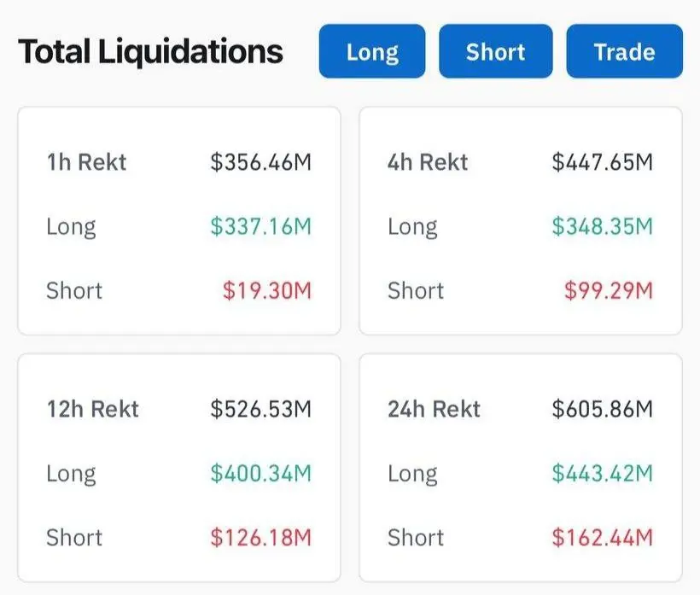700x595 pixels.
Task: Click the $356.46M 1h total
Action: click(260, 162)
